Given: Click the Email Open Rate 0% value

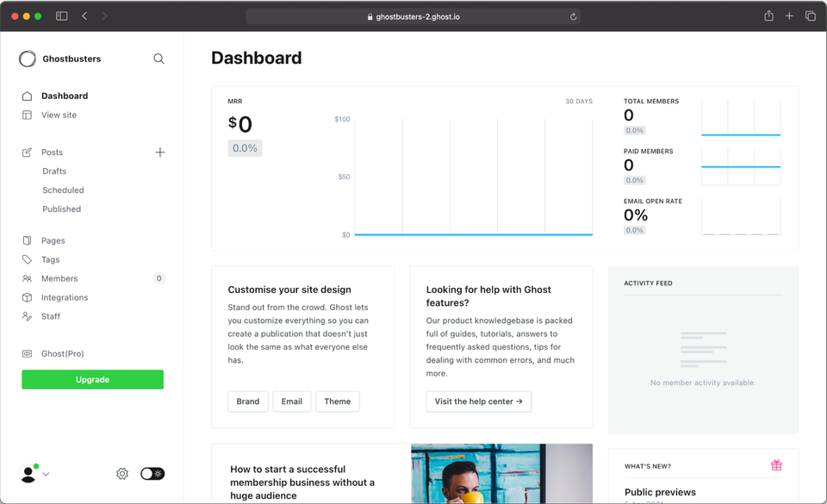Looking at the screenshot, I should point(636,215).
